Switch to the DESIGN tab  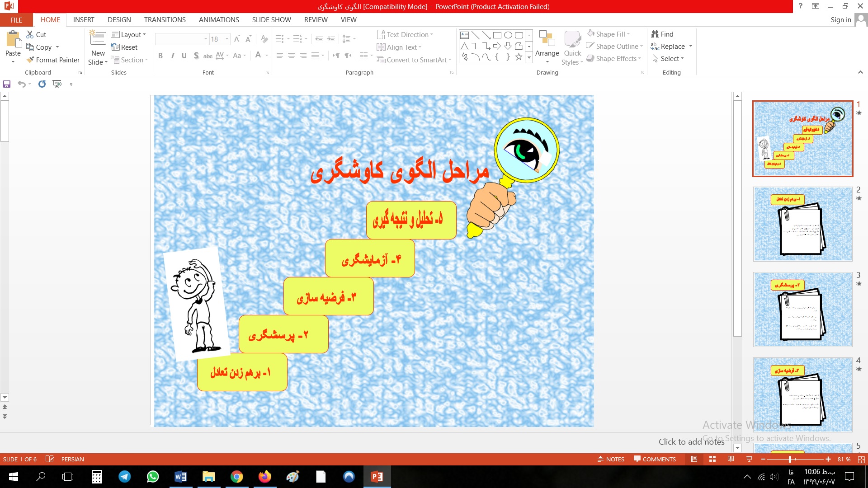[119, 20]
